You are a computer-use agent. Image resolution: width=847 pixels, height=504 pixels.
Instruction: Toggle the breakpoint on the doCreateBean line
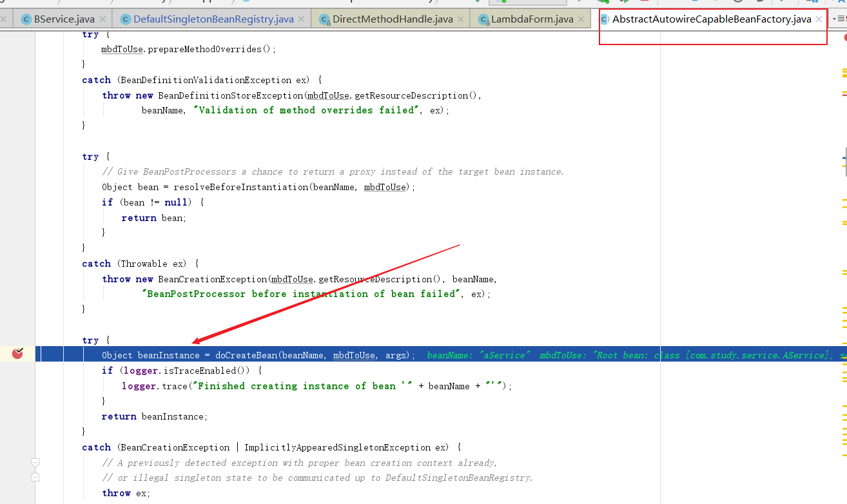pos(17,353)
